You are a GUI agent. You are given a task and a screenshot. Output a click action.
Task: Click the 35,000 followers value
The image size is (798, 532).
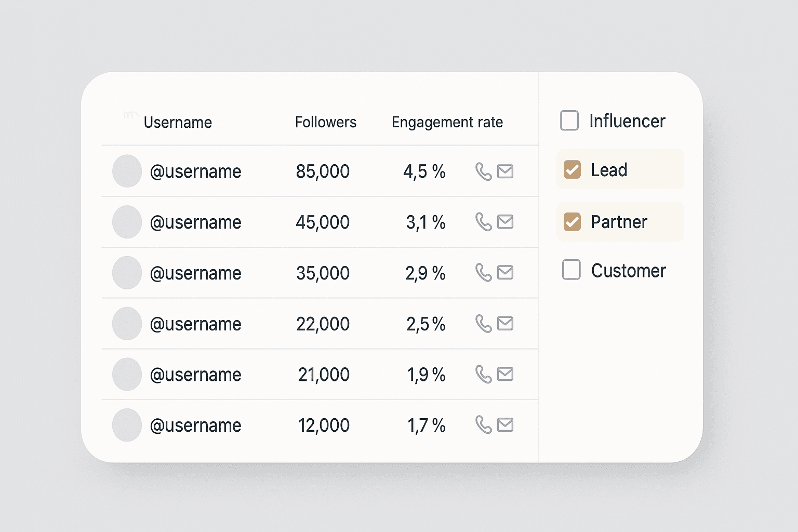click(323, 273)
